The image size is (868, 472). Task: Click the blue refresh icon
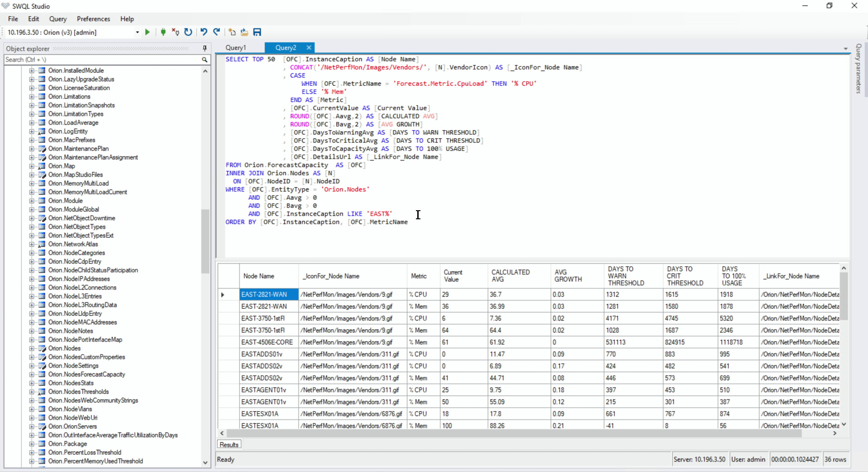[x=188, y=32]
